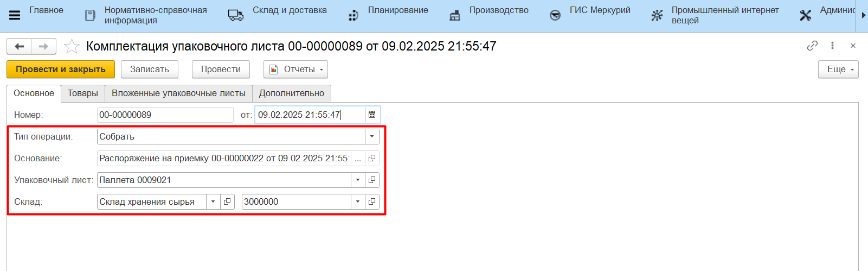Open Планирование section
Image resolution: width=868 pixels, height=271 pixels.
[398, 10]
